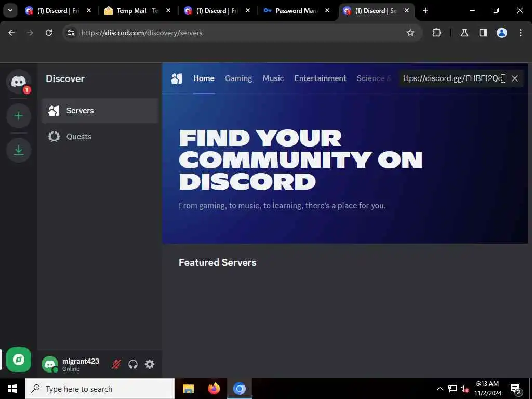The height and width of the screenshot is (399, 532).
Task: Click the Type here to search box
Action: [100, 389]
